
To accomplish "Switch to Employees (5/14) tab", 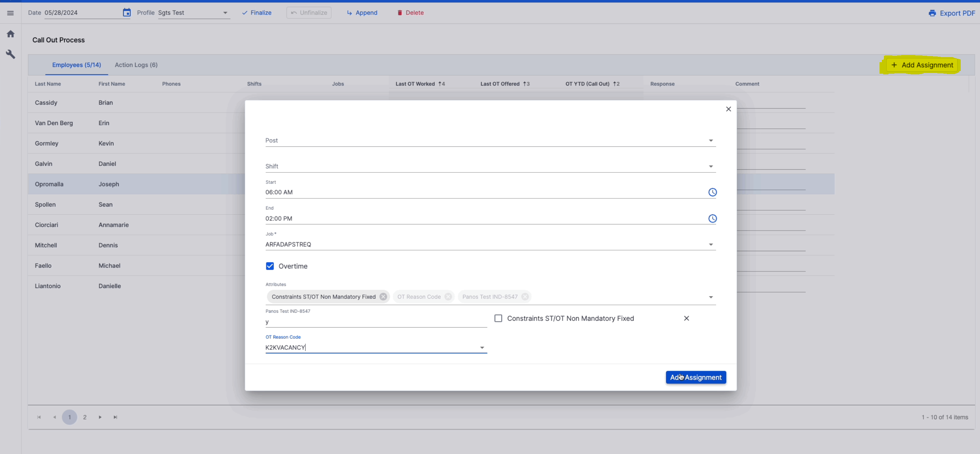I will [x=76, y=65].
